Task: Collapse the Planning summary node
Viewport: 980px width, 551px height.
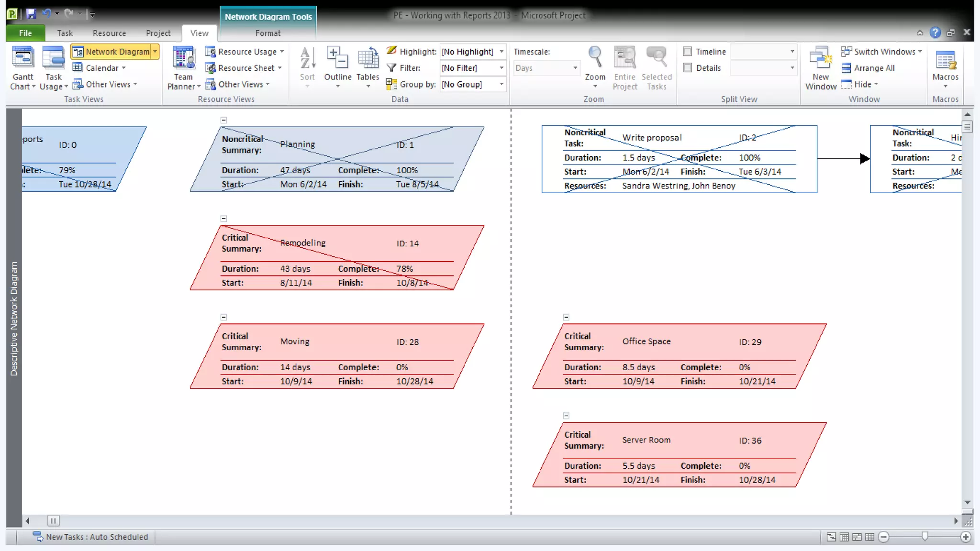Action: 223,120
